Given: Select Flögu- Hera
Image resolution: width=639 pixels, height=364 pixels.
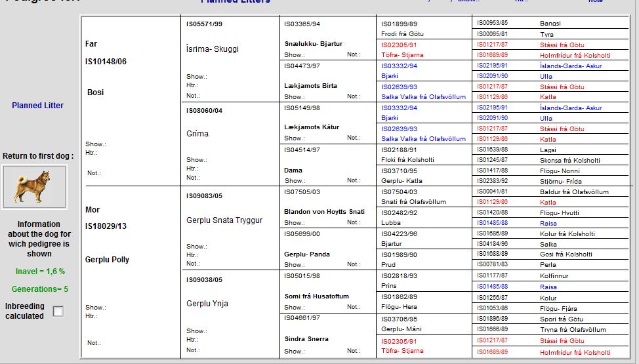Looking at the screenshot, I should (399, 307).
